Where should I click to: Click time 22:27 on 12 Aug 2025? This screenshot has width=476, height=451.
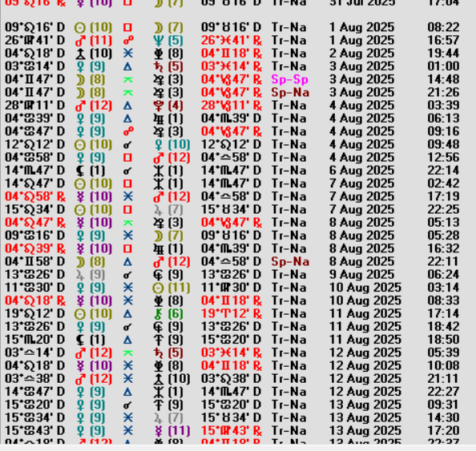click(x=443, y=392)
